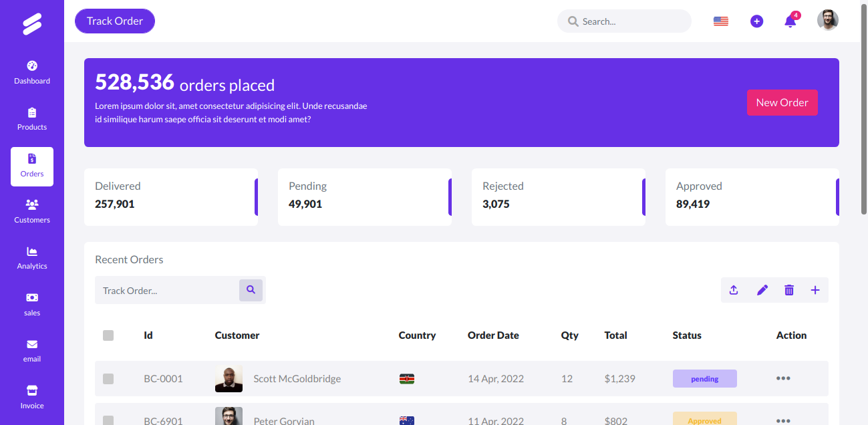
Task: Click the pending status badge
Action: pos(705,379)
